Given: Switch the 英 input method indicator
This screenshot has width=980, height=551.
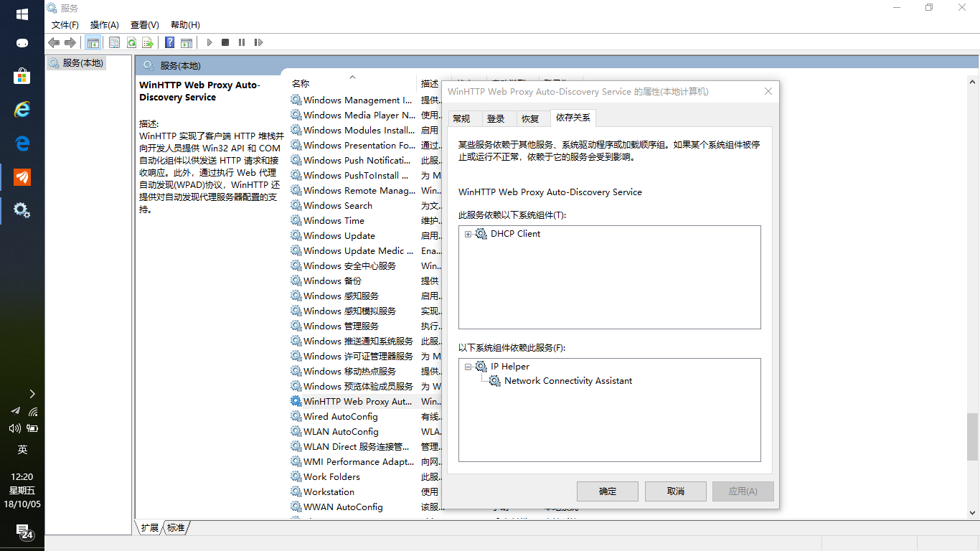Looking at the screenshot, I should [x=22, y=450].
